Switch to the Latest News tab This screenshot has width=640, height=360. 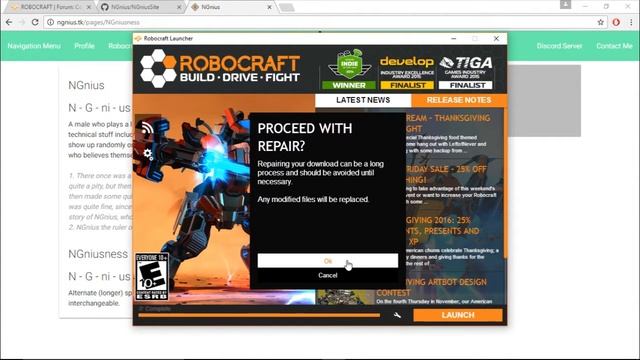pyautogui.click(x=363, y=100)
